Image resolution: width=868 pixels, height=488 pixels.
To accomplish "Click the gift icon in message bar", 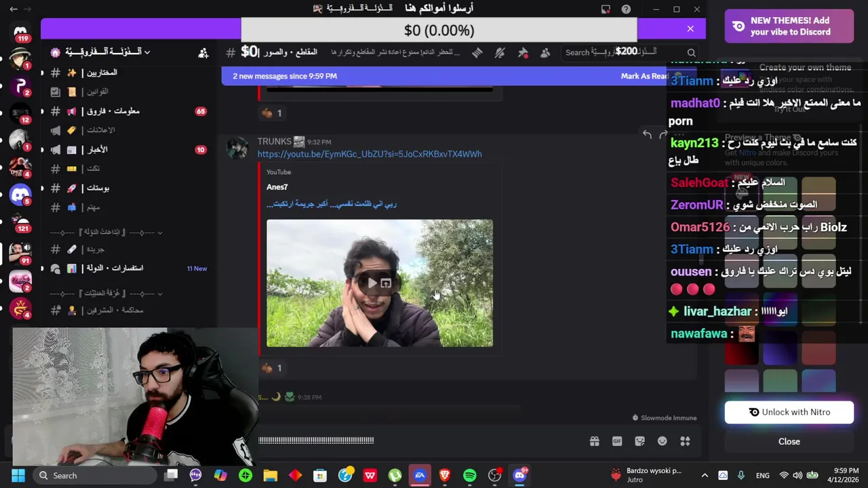I will (x=594, y=441).
